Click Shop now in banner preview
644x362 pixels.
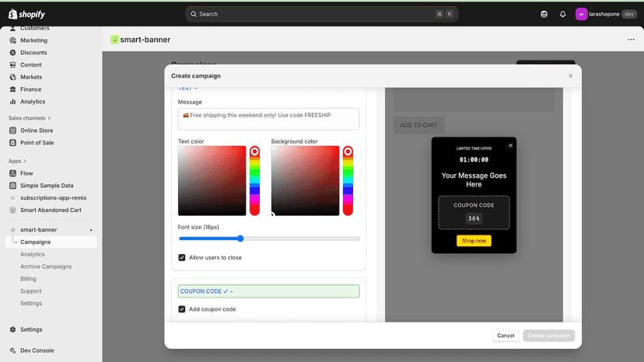pyautogui.click(x=474, y=241)
